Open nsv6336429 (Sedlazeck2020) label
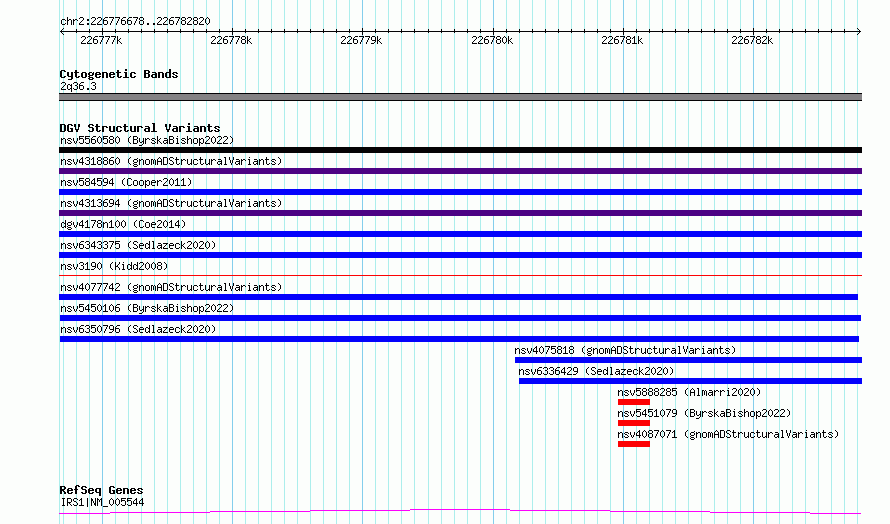This screenshot has width=890, height=524. [596, 371]
